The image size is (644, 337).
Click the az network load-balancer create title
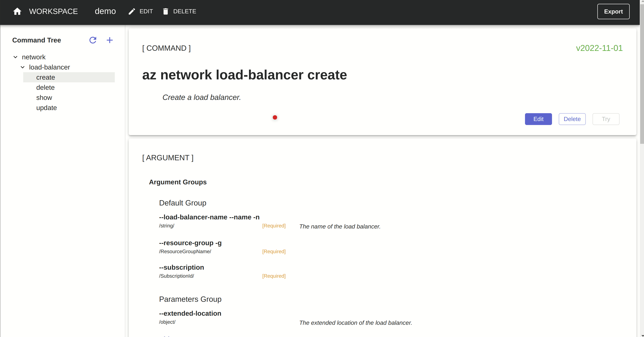click(x=245, y=75)
